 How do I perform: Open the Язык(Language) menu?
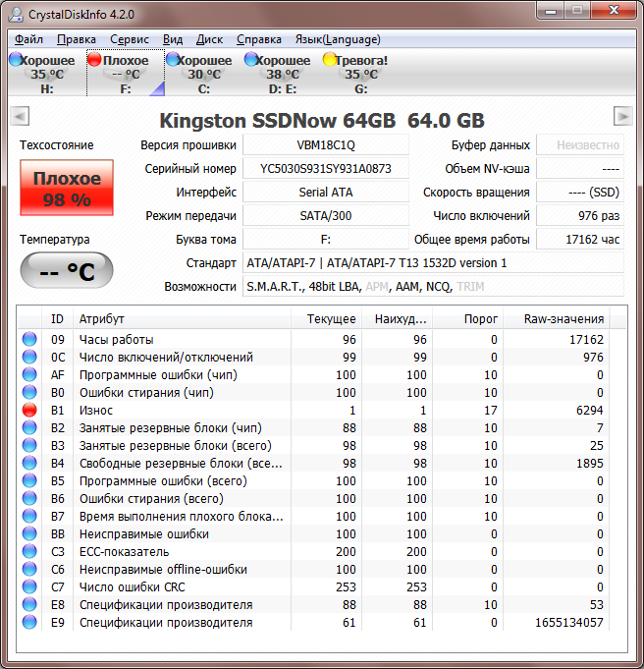[338, 39]
